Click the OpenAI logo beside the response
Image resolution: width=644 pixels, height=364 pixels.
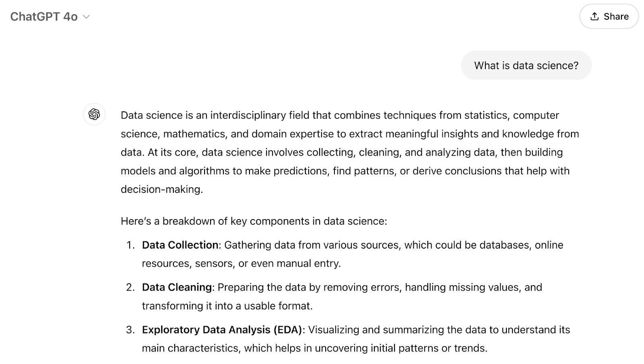coord(94,115)
